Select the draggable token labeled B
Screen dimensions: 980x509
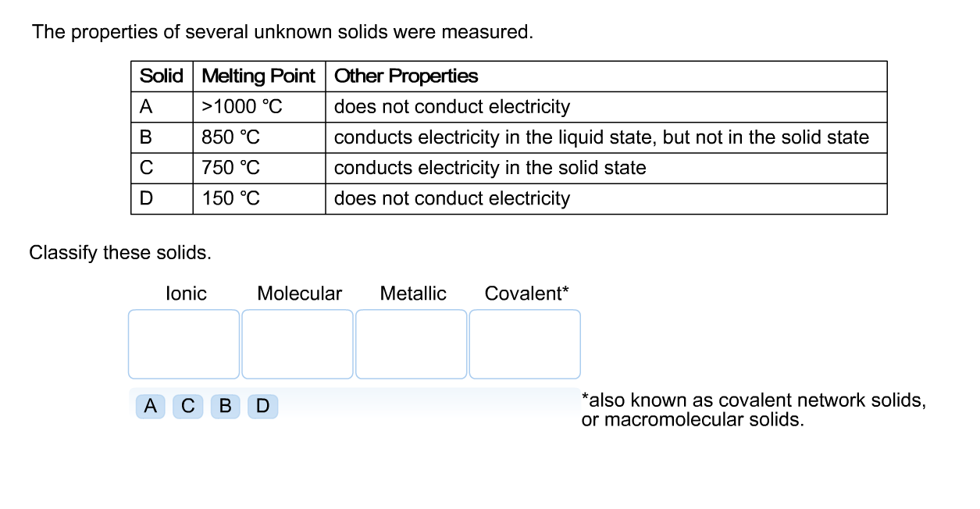point(225,406)
